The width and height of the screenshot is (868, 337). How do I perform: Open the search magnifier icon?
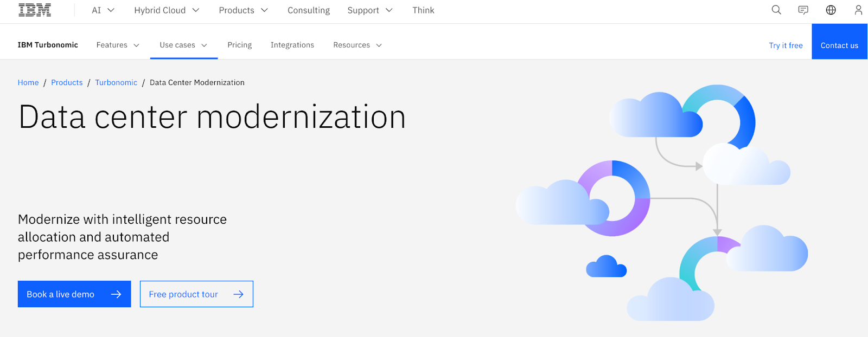[776, 10]
